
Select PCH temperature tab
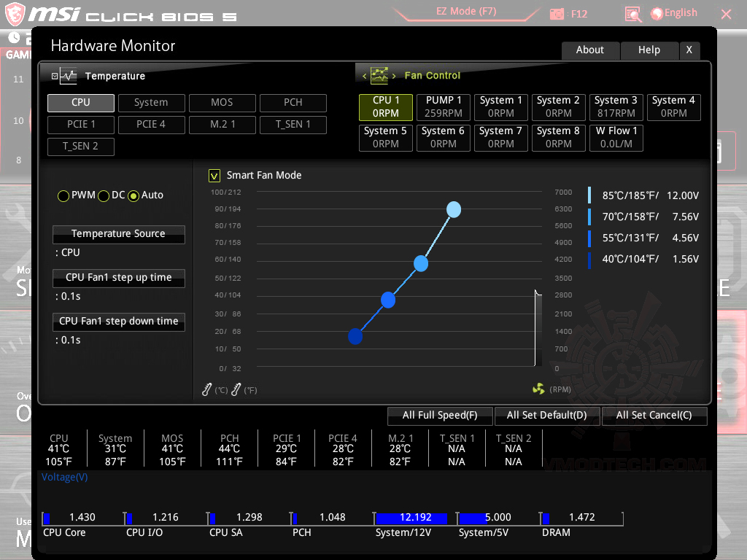click(x=293, y=103)
